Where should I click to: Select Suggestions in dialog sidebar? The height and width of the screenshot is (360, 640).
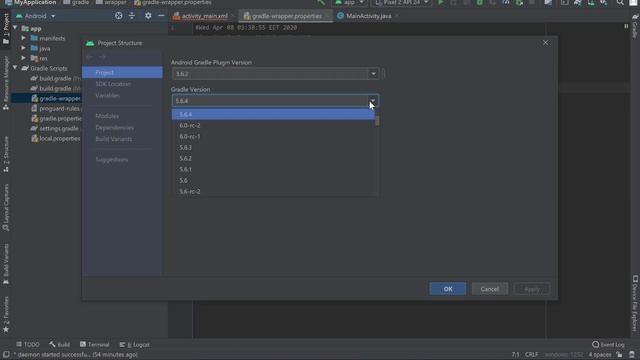pos(112,160)
